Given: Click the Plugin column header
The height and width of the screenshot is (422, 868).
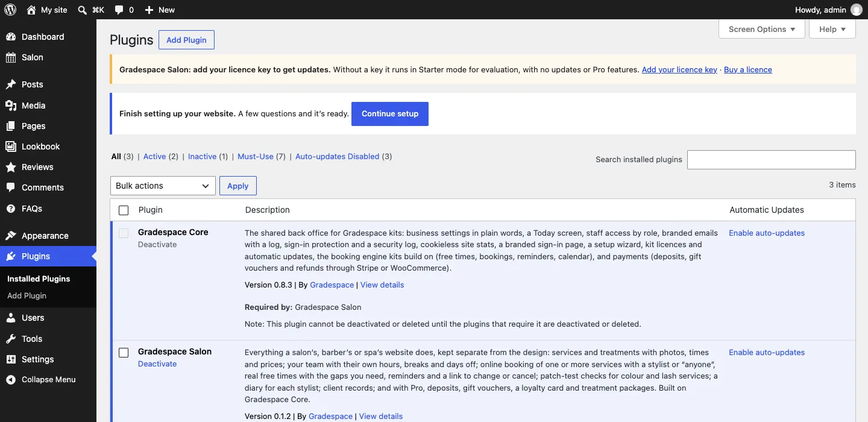Looking at the screenshot, I should click(x=151, y=210).
